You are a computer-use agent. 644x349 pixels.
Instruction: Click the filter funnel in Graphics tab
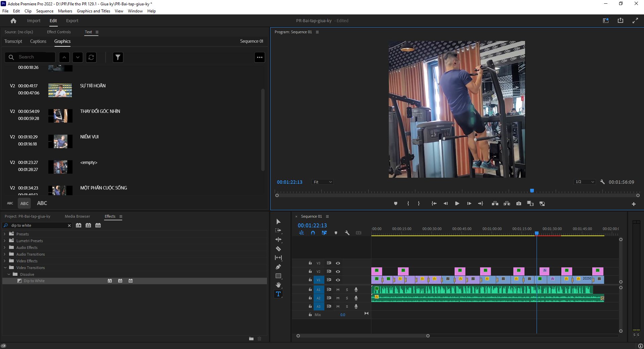118,57
